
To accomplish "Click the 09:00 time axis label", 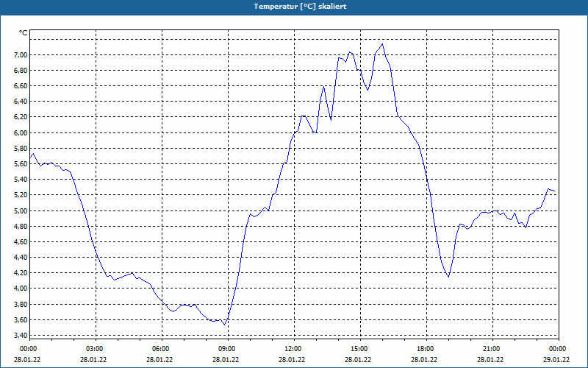I will (226, 349).
